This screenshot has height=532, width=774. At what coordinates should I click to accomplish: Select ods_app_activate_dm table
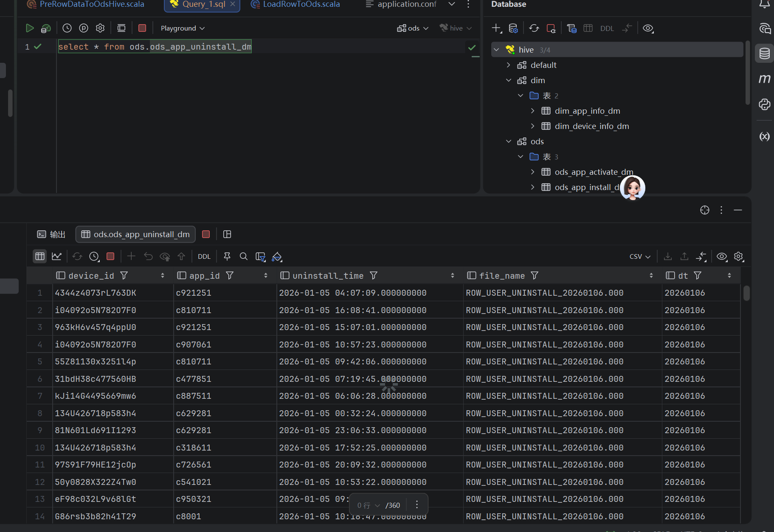click(594, 172)
